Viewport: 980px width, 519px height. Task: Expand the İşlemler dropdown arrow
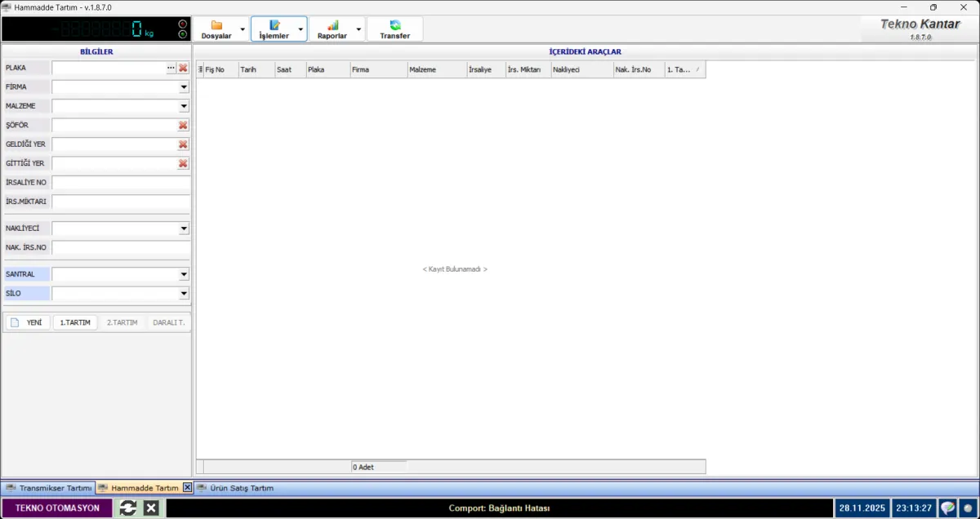[301, 29]
